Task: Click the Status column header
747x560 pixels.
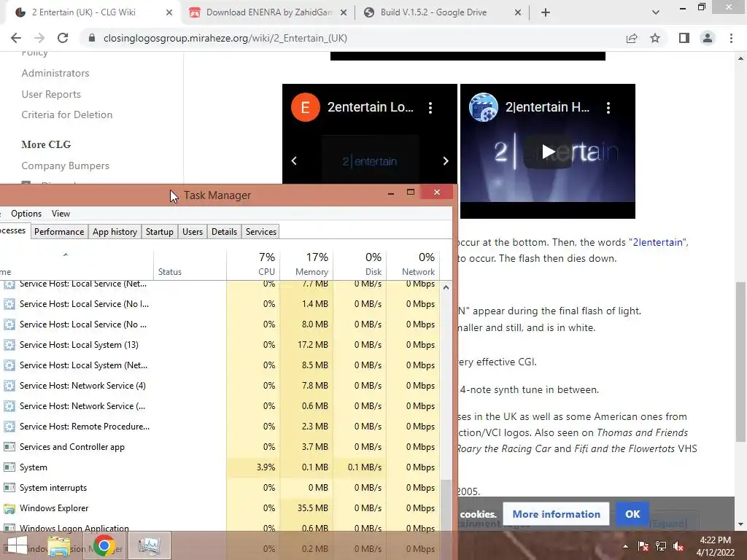Action: (190, 264)
